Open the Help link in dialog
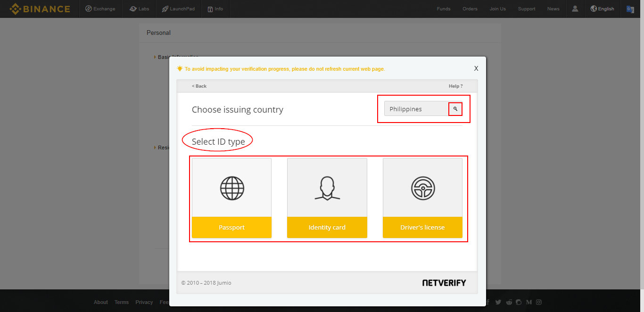 (x=455, y=86)
